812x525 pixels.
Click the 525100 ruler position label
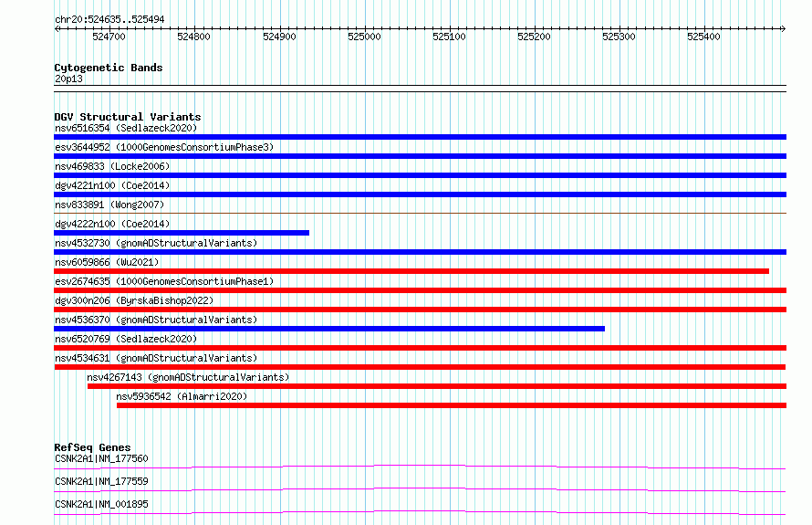pos(449,37)
